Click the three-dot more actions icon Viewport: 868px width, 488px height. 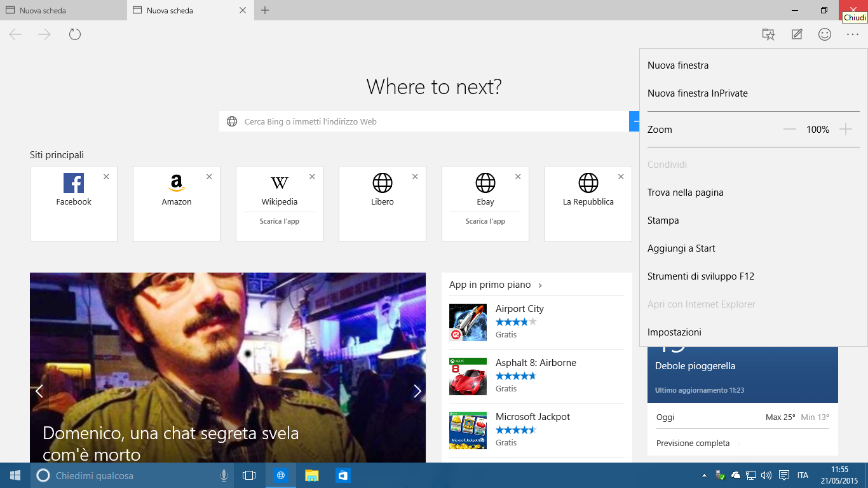[853, 34]
